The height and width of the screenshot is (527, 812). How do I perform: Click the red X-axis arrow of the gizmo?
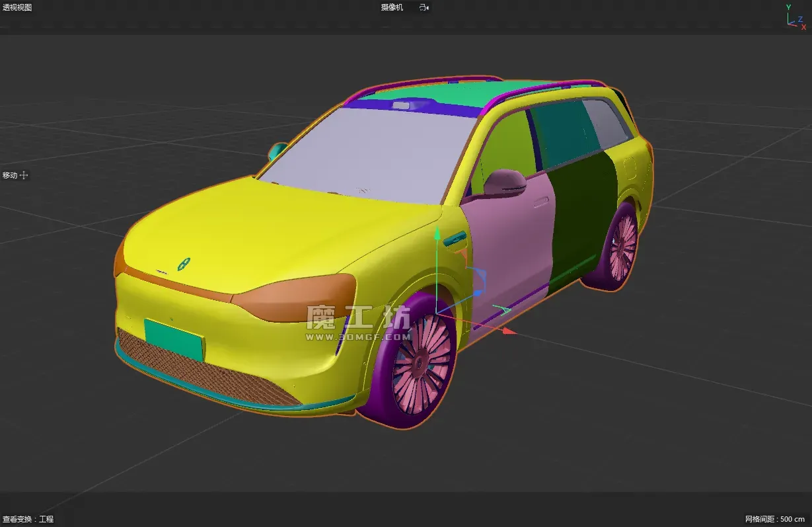509,330
